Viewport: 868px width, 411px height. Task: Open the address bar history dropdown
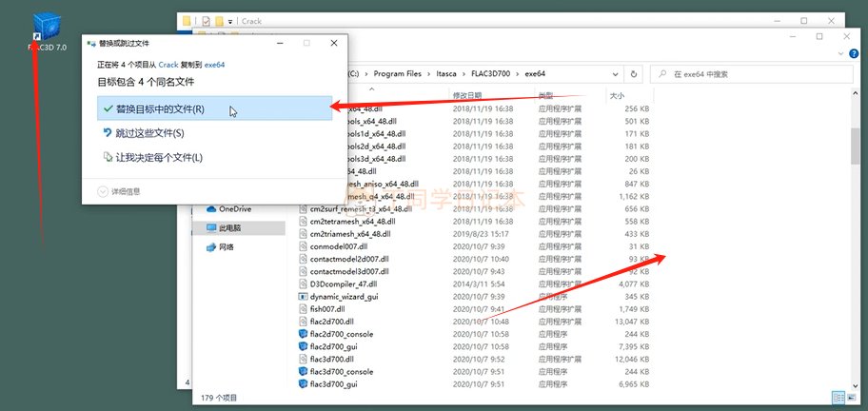click(617, 73)
